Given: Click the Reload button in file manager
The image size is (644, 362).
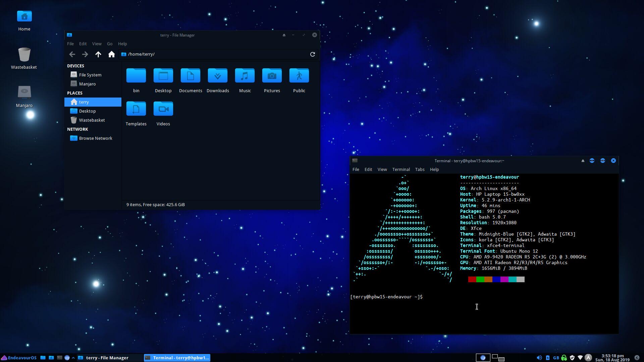Looking at the screenshot, I should tap(312, 54).
